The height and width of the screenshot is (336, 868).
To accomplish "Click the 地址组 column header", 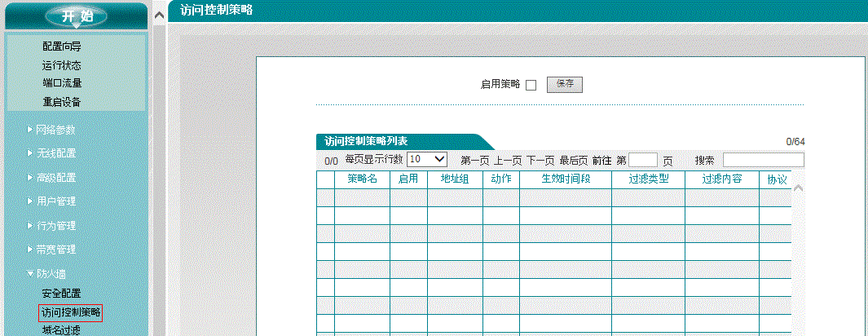I will (x=455, y=179).
